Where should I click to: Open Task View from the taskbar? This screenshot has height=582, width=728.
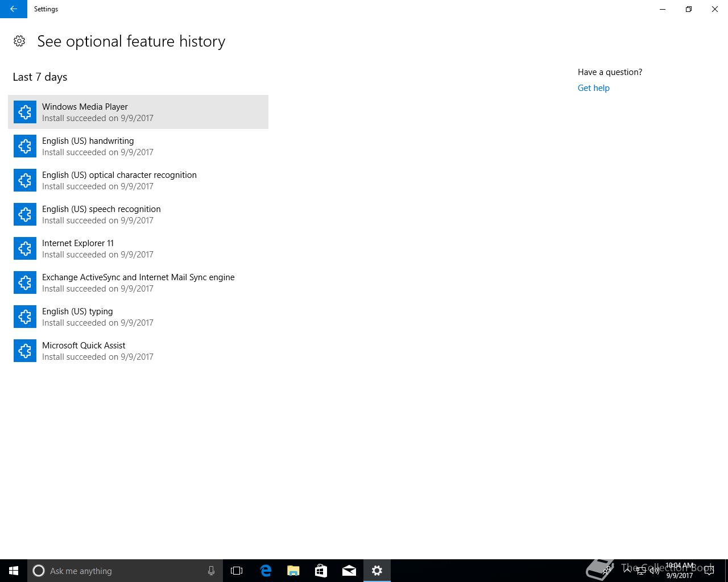[x=237, y=571]
